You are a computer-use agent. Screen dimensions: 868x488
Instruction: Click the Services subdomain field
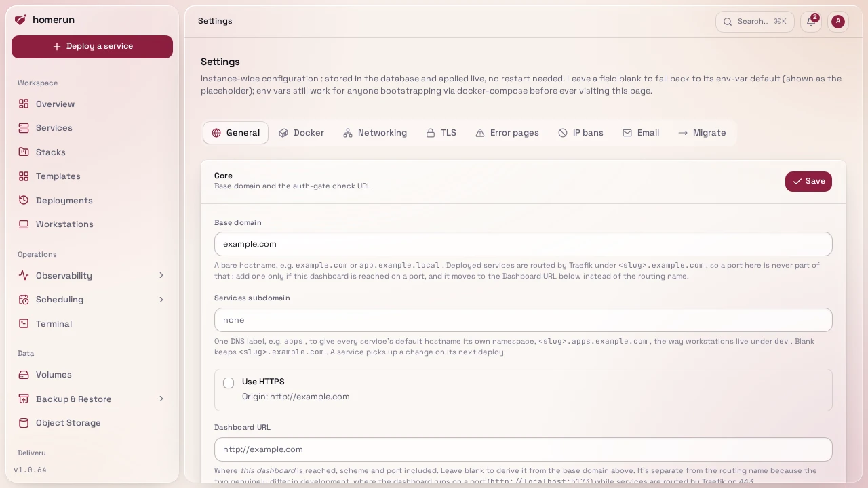pyautogui.click(x=524, y=320)
